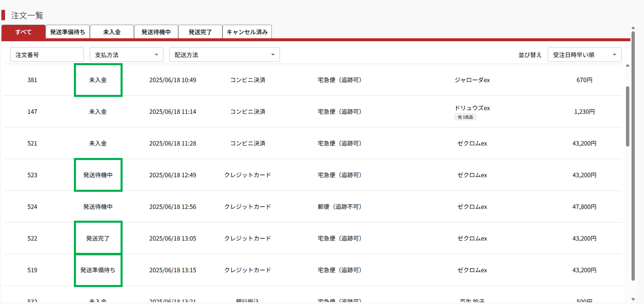The image size is (644, 304).
Task: Click the outer page scrollbar's up arrow
Action: tap(633, 28)
